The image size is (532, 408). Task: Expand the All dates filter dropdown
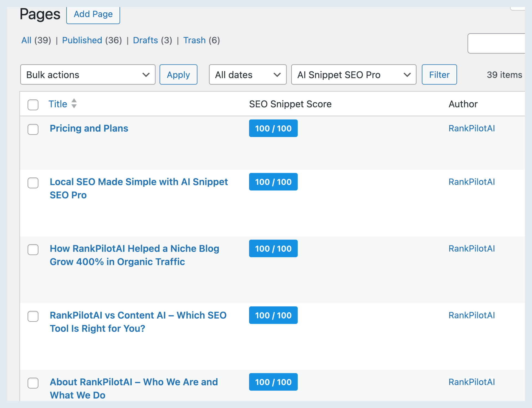coord(248,74)
